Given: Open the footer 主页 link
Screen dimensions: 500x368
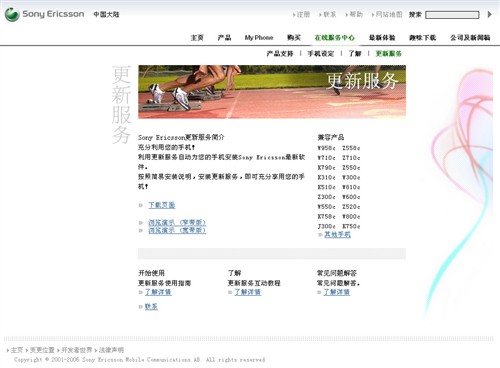Looking at the screenshot, I should coord(17,350).
